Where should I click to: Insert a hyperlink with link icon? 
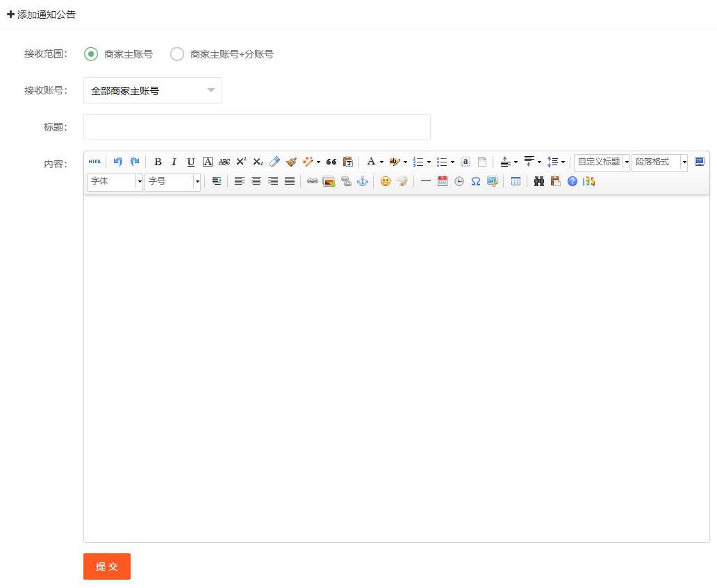point(312,181)
